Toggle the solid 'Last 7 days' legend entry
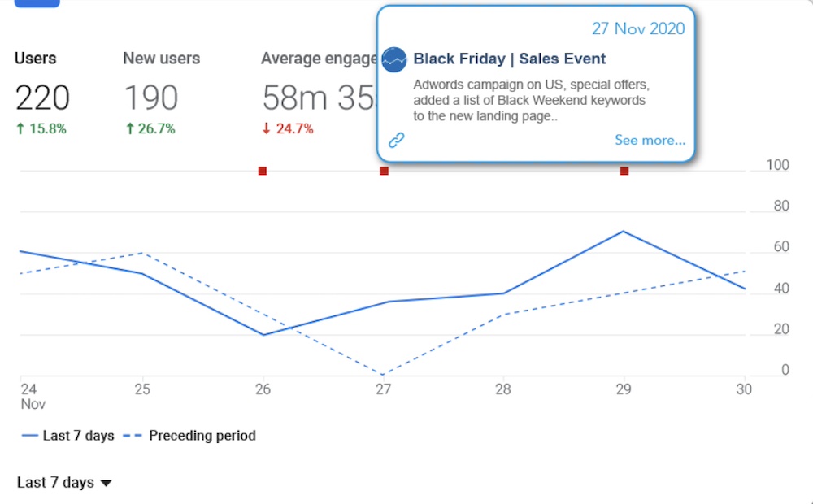 pyautogui.click(x=68, y=436)
